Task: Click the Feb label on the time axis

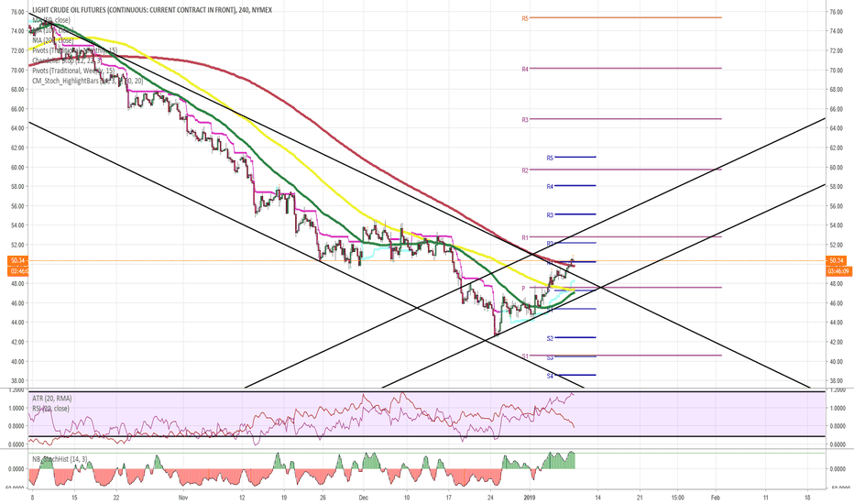Action: (716, 498)
